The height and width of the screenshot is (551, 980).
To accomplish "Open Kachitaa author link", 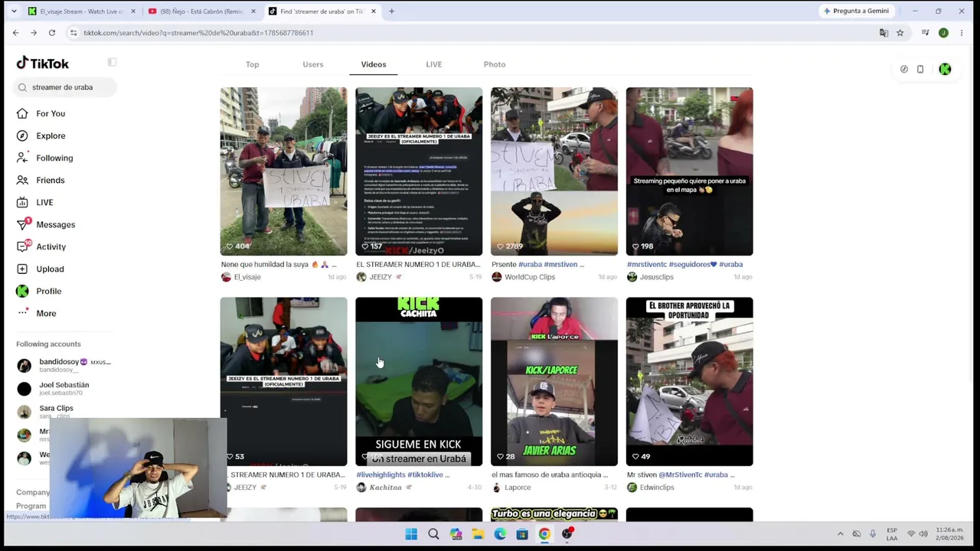I will tap(385, 487).
